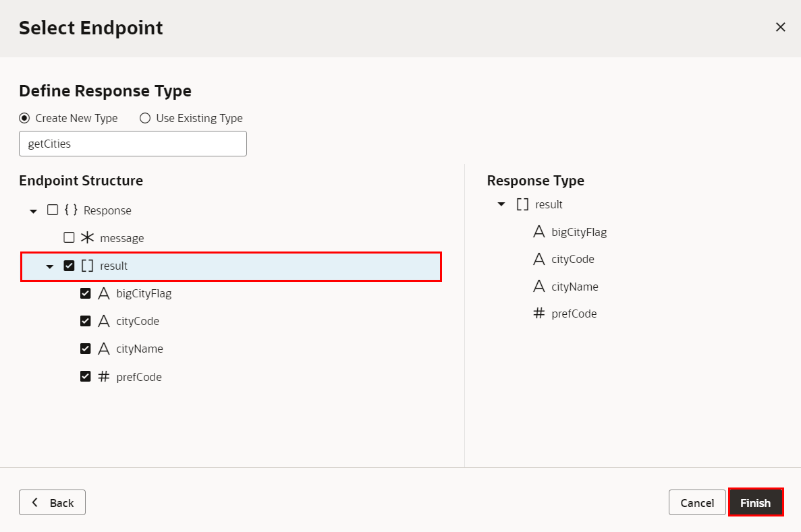Screen dimensions: 801x532
Task: Check the Response root checkbox
Action: click(53, 210)
